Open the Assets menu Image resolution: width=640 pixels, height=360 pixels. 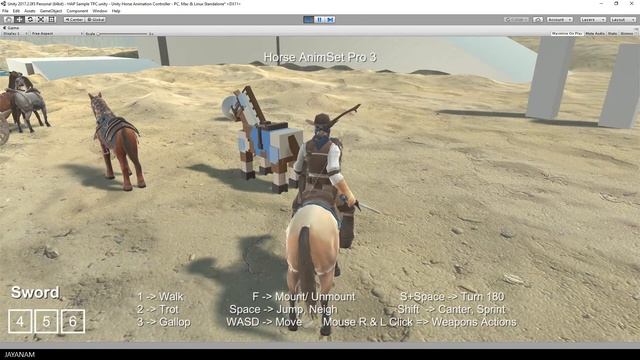(x=30, y=11)
